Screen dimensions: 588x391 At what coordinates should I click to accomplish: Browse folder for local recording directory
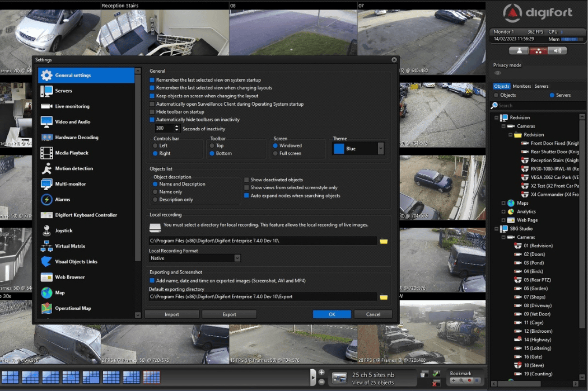click(384, 241)
